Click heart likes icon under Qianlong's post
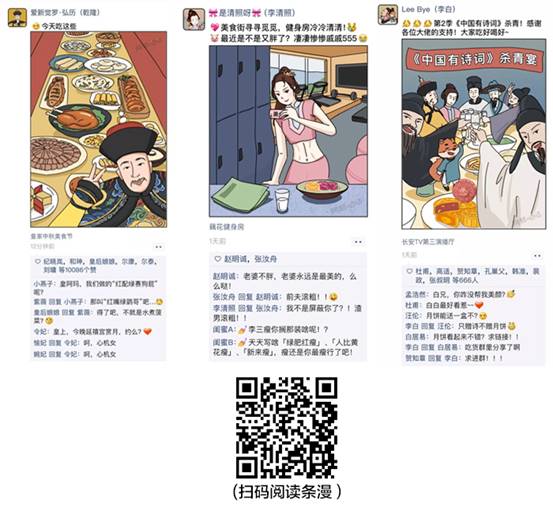The image size is (553, 507). (38, 262)
